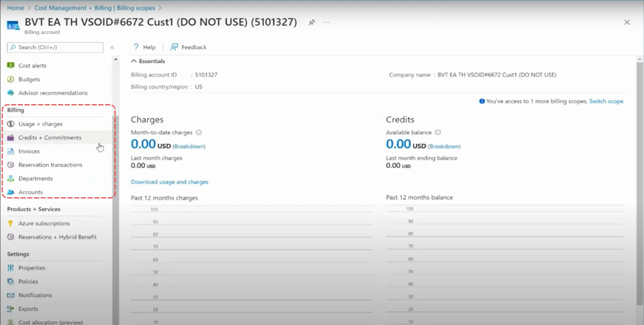Close the billing account blade
Screen dimensions: 644x325
coord(627,22)
